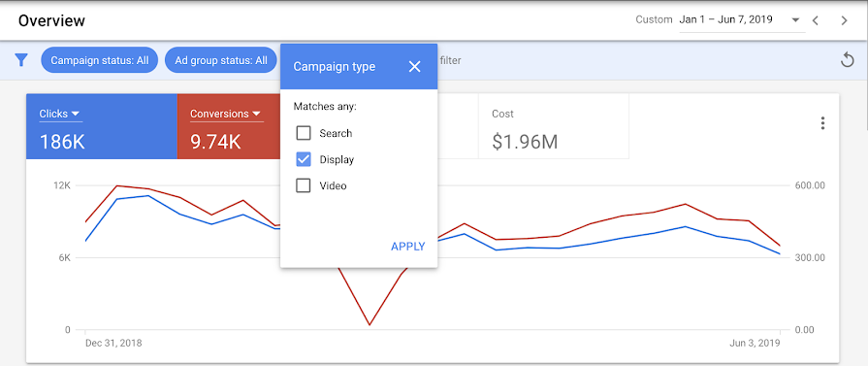
Task: Select the Campaign status: All chip
Action: coord(100,60)
